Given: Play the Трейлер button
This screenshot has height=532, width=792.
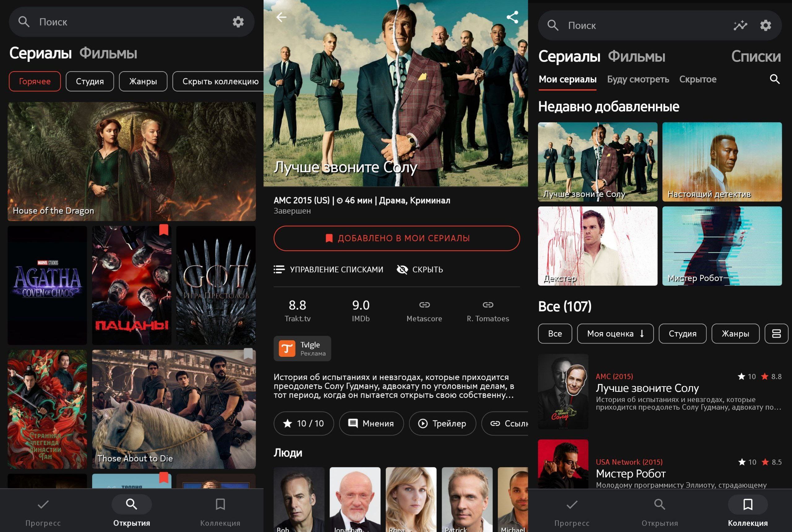Looking at the screenshot, I should (x=442, y=423).
